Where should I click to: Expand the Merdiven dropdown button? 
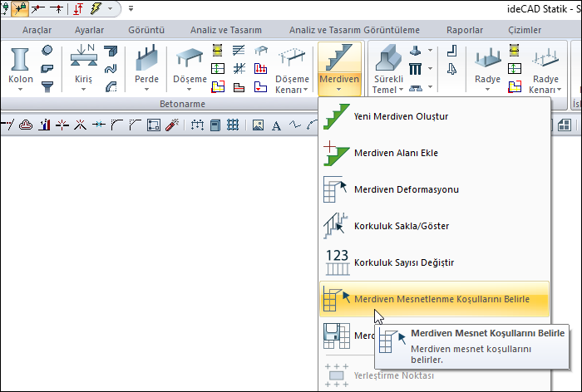[x=339, y=83]
